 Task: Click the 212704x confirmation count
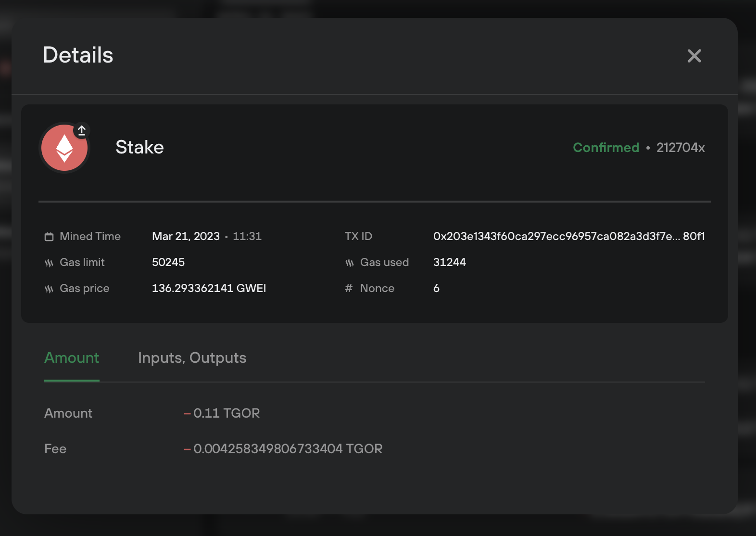pos(680,148)
